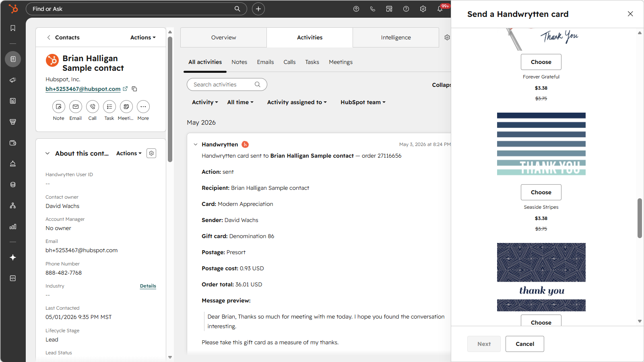The image size is (644, 362).
Task: Click the create new plus icon
Action: [258, 9]
